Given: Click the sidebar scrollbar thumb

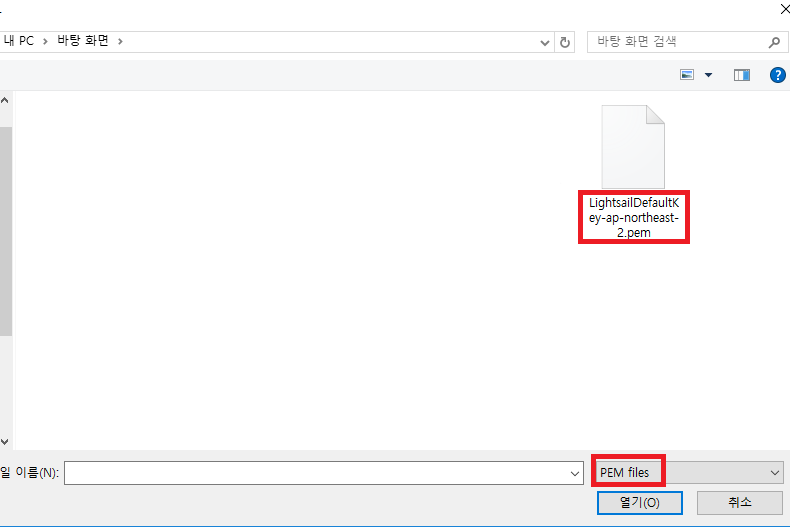Looking at the screenshot, I should tap(6, 231).
